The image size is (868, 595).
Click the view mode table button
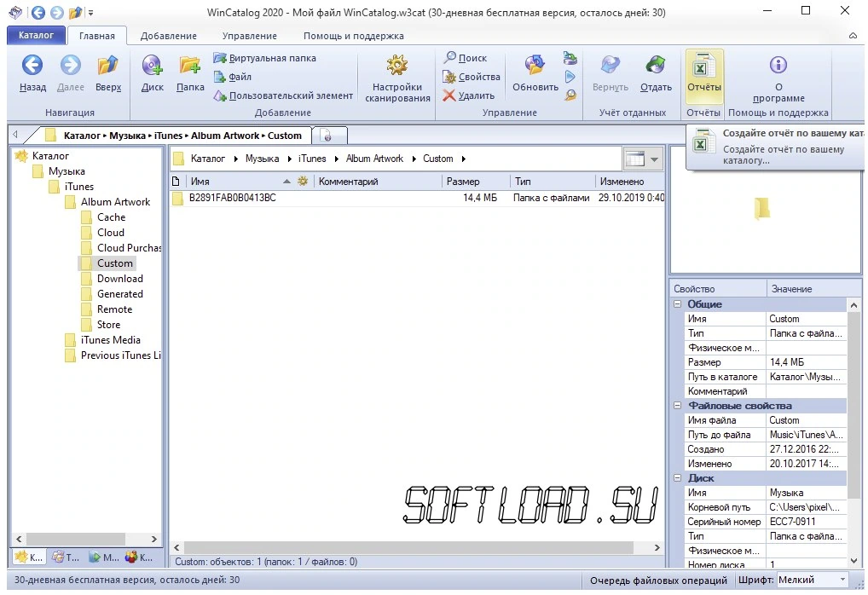click(635, 159)
